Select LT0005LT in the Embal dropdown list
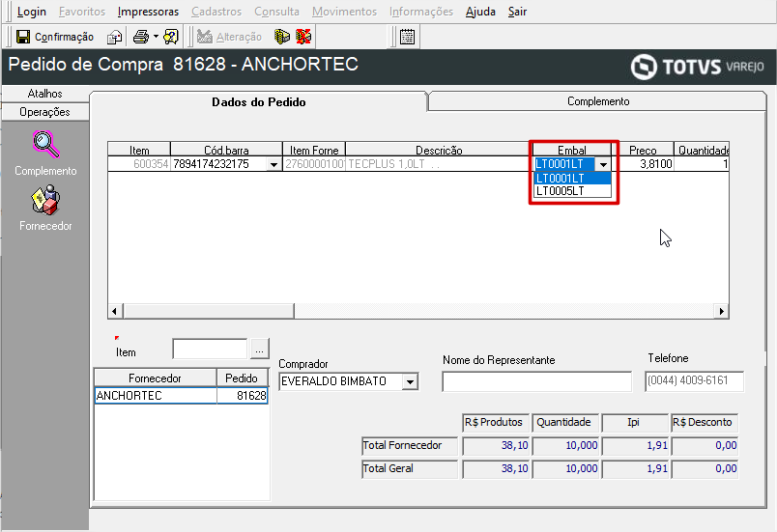The height and width of the screenshot is (532, 777). 572,191
